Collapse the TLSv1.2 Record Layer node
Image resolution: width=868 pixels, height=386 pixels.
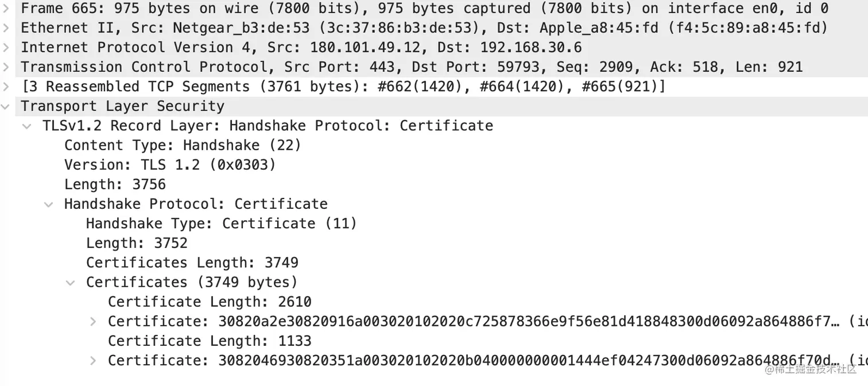27,126
